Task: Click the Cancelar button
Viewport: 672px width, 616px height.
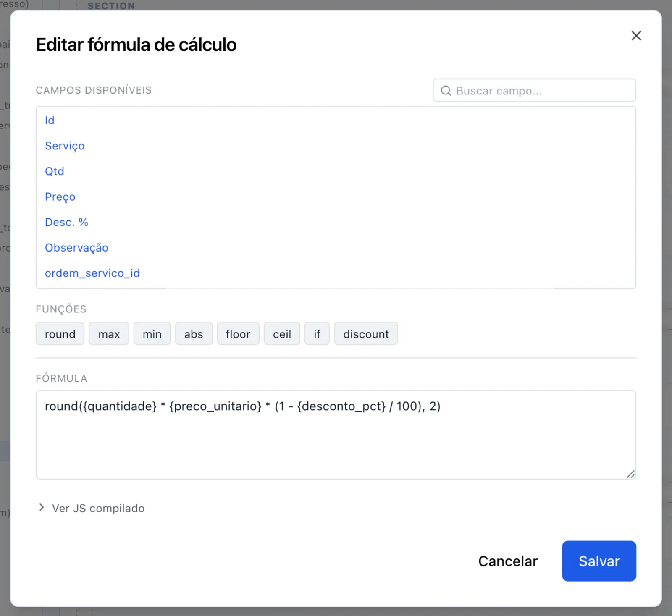Action: (x=508, y=561)
